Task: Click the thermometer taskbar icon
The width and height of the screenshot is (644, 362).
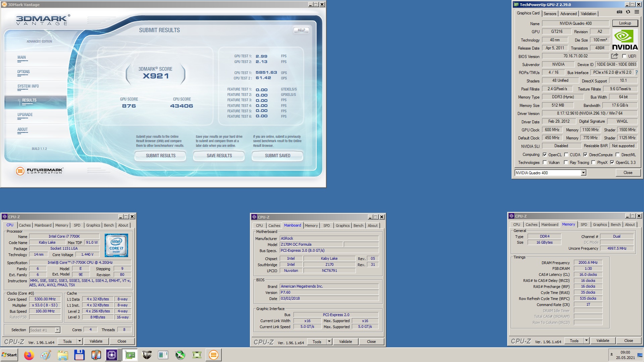Action: pos(96,355)
